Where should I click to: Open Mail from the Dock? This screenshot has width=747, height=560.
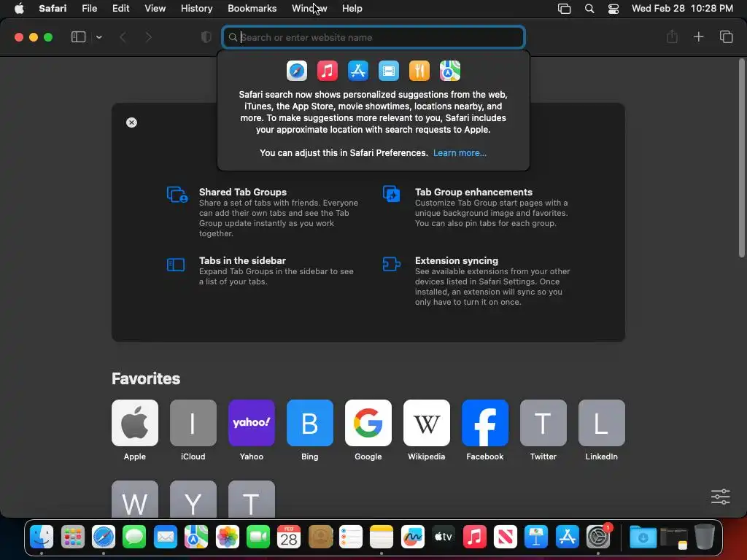166,537
